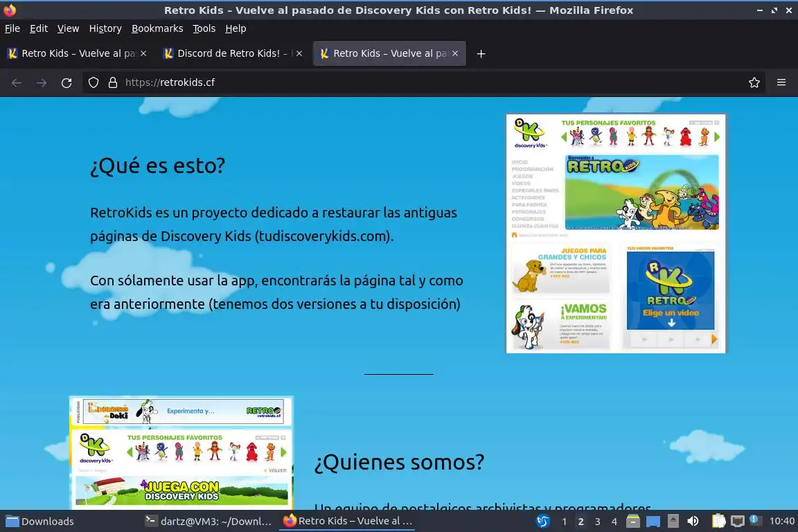Maximize the Firefox window
The height and width of the screenshot is (532, 798).
[774, 10]
